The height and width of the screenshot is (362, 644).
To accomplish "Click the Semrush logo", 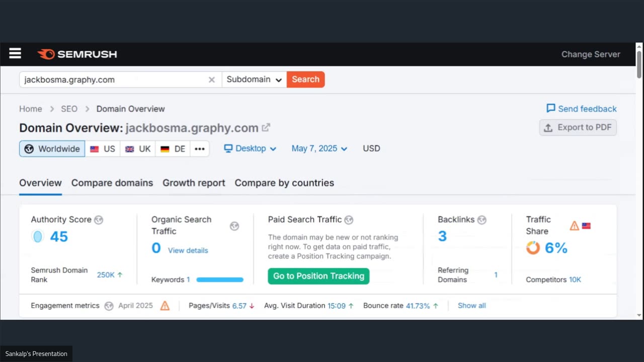I will click(x=77, y=54).
